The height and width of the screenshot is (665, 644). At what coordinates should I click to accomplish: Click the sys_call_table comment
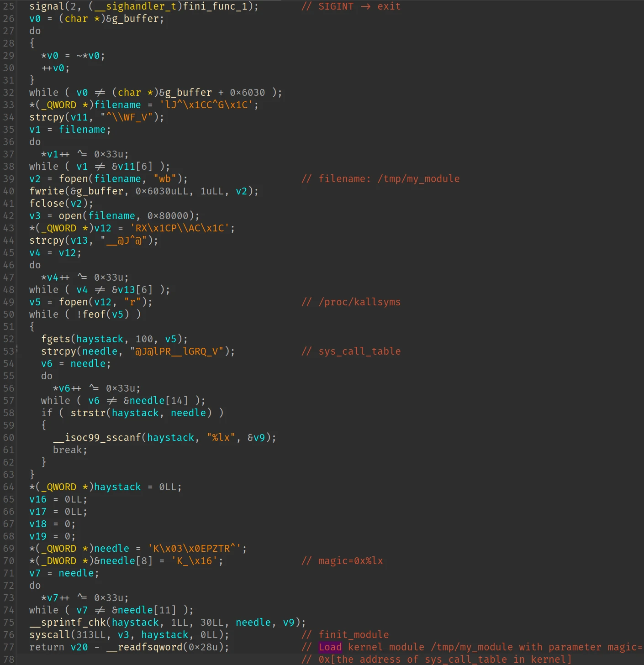(x=351, y=351)
